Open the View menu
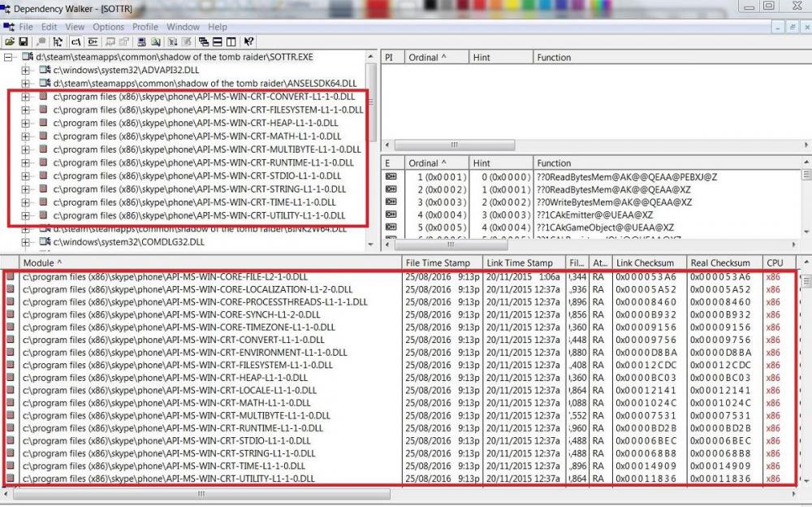 click(75, 27)
